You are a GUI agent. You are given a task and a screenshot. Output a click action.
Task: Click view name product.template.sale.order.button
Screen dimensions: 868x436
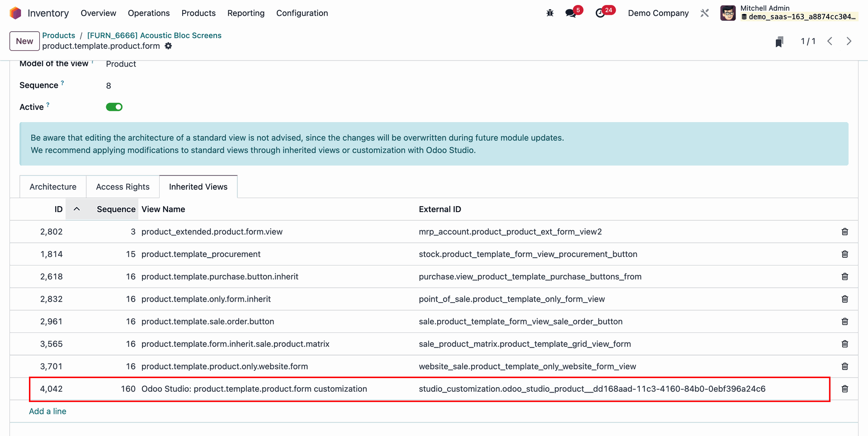tap(208, 322)
